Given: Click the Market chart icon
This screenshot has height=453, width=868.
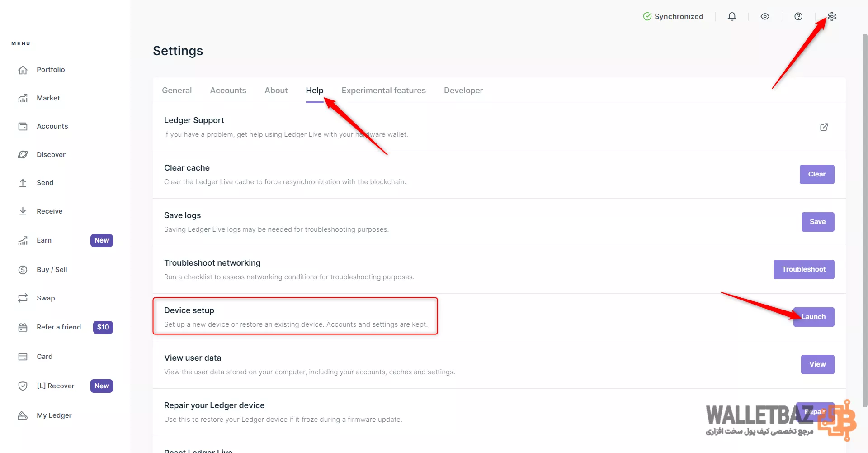Looking at the screenshot, I should pyautogui.click(x=23, y=98).
